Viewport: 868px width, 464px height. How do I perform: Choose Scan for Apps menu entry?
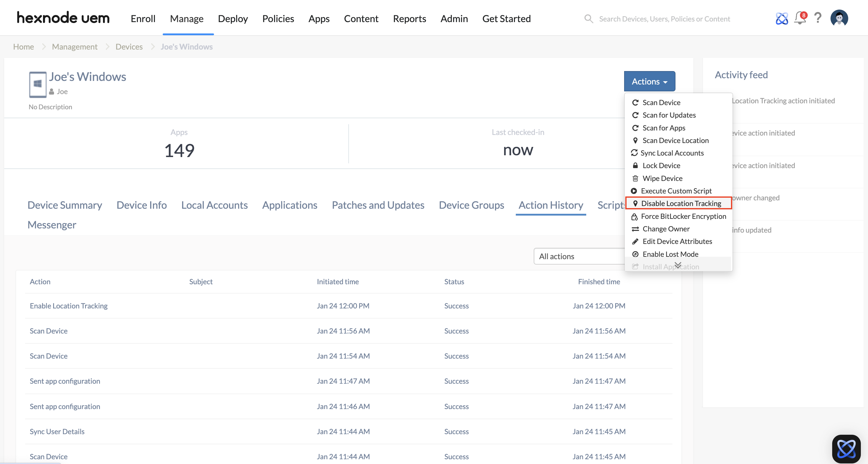(x=664, y=128)
